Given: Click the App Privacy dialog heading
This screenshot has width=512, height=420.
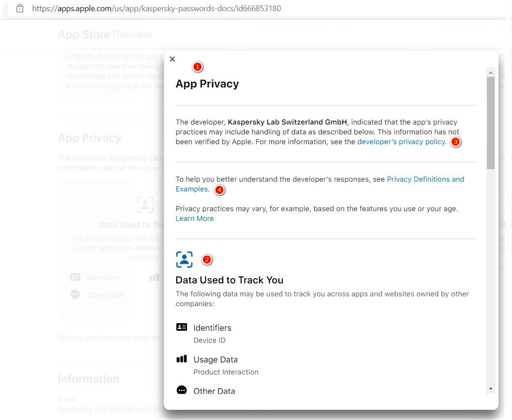Looking at the screenshot, I should point(207,84).
